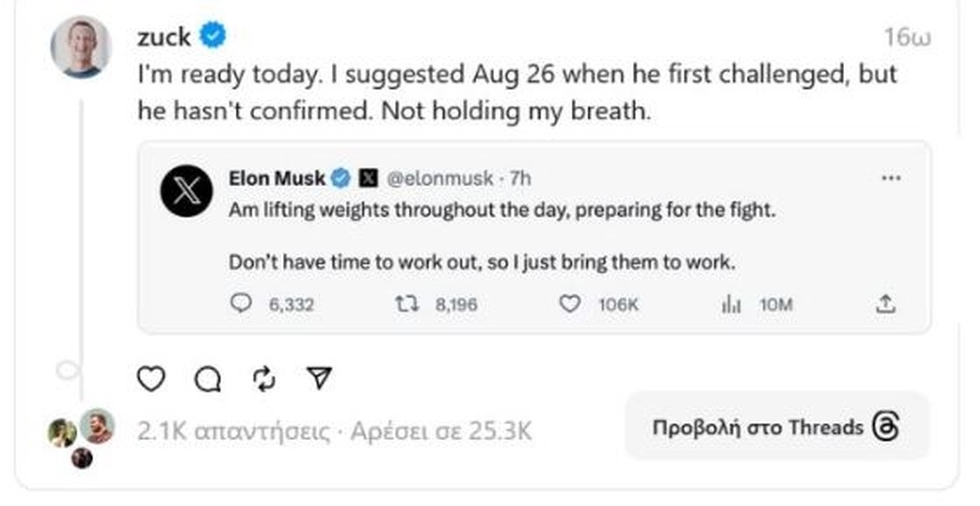The height and width of the screenshot is (506, 980).
Task: Click the reply icon on Elon Musk's tweet
Action: tap(241, 304)
